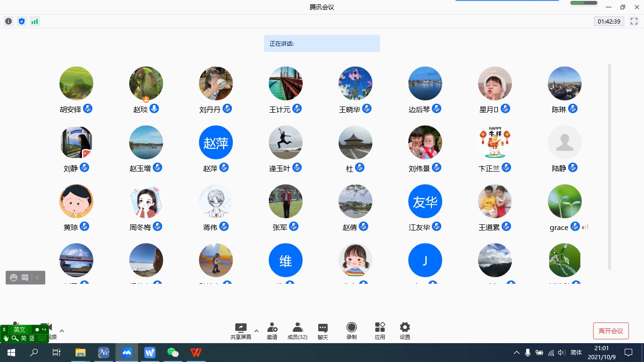Image resolution: width=644 pixels, height=362 pixels.
Task: Open the Members (成员) panel
Action: [297, 328]
